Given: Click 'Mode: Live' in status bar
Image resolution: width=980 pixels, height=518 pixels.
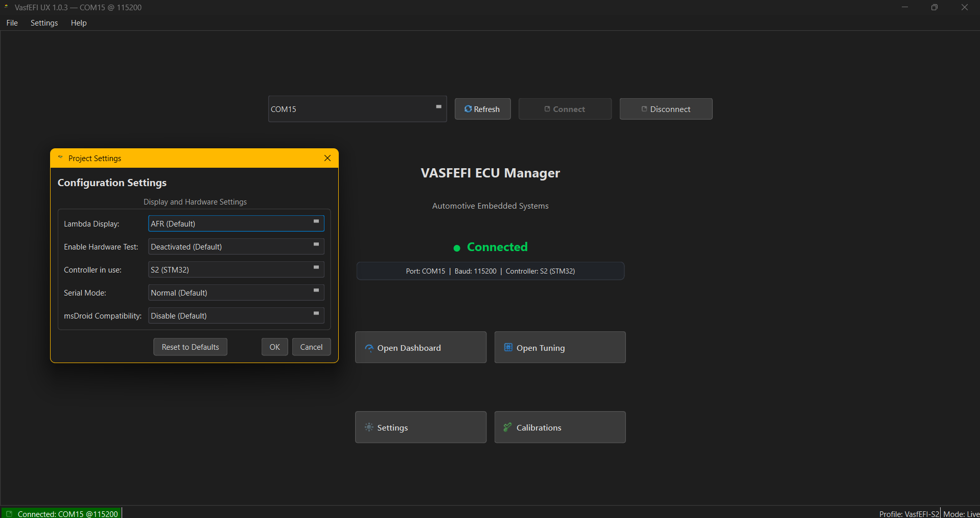Looking at the screenshot, I should tap(961, 514).
